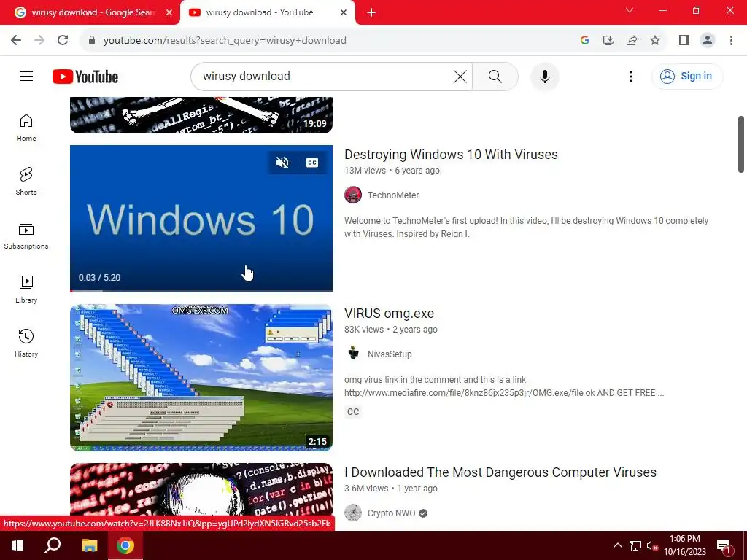747x560 pixels.
Task: Click the install app icon in address bar
Action: [608, 41]
